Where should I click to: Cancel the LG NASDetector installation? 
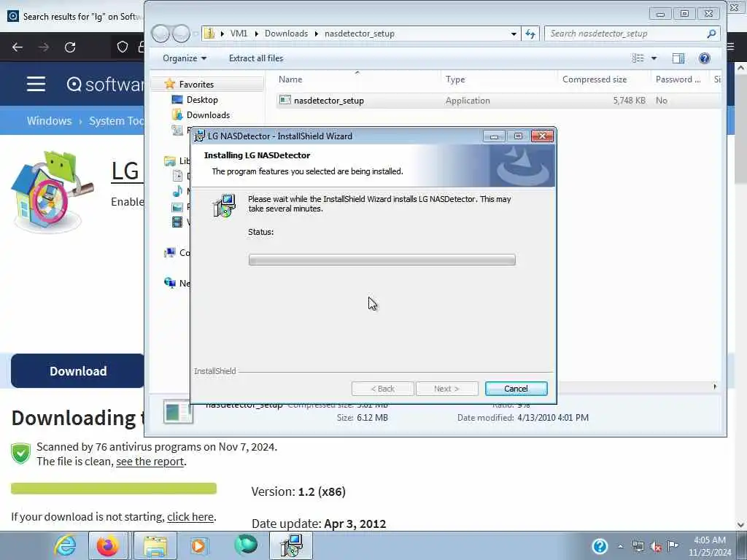coord(516,389)
